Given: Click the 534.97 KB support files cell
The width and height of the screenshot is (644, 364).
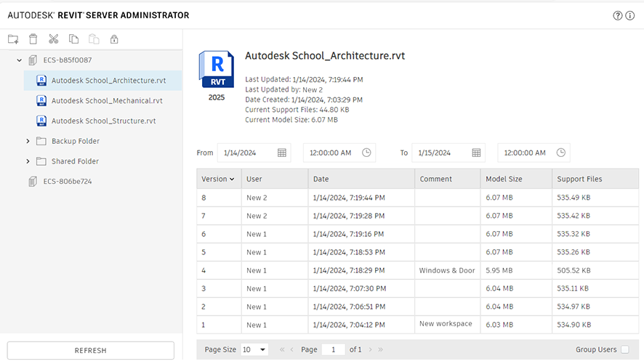Looking at the screenshot, I should pos(595,307).
